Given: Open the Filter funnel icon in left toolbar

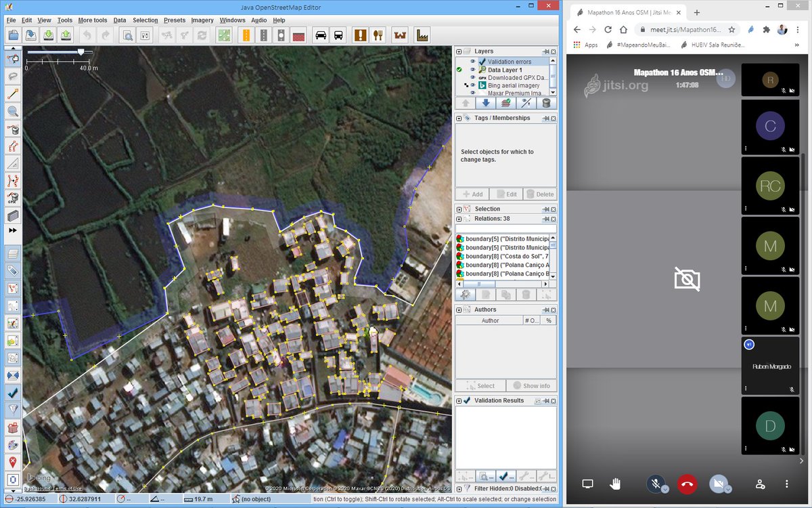Looking at the screenshot, I should [13, 410].
